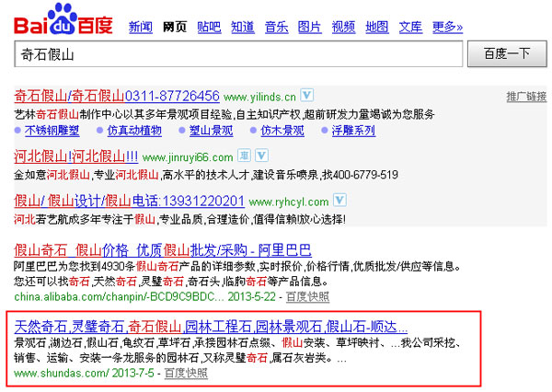Image resolution: width=552 pixels, height=392 pixels.
Task: Click the 景观石,湖边石,假山石 description line
Action: (x=237, y=342)
